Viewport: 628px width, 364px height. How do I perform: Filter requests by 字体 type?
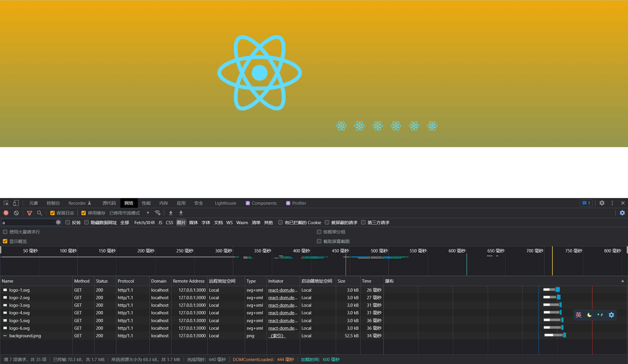coord(206,222)
